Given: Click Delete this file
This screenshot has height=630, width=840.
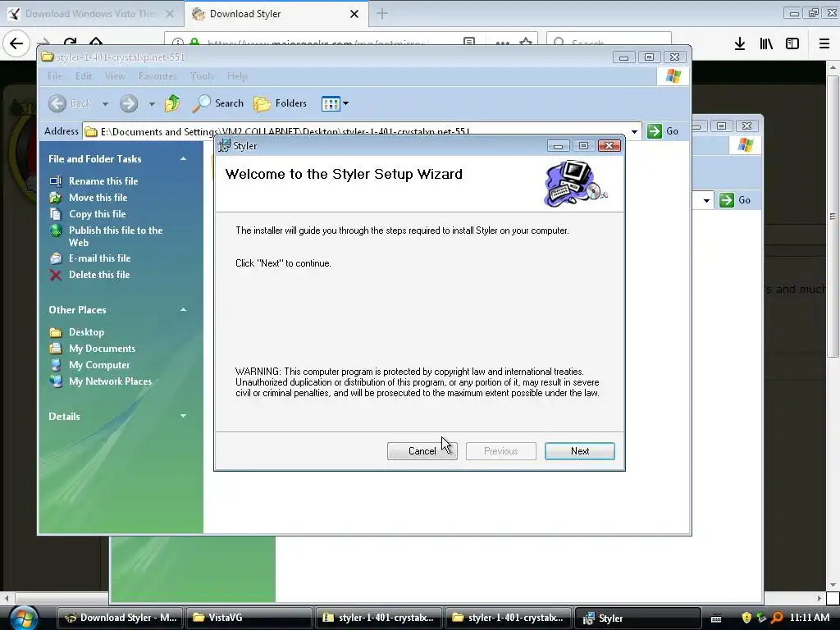Looking at the screenshot, I should pyautogui.click(x=99, y=275).
